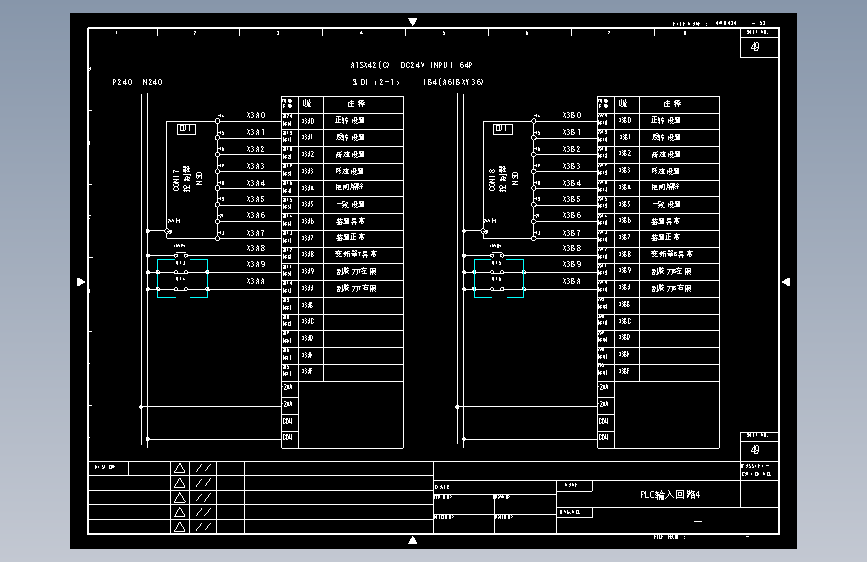This screenshot has height=562, width=867.
Task: Click the module title beginning A1SX42
Action: 411,65
